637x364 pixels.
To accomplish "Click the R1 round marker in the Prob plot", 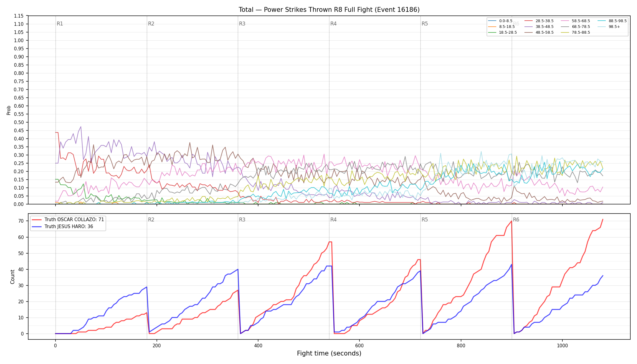I will click(x=60, y=24).
